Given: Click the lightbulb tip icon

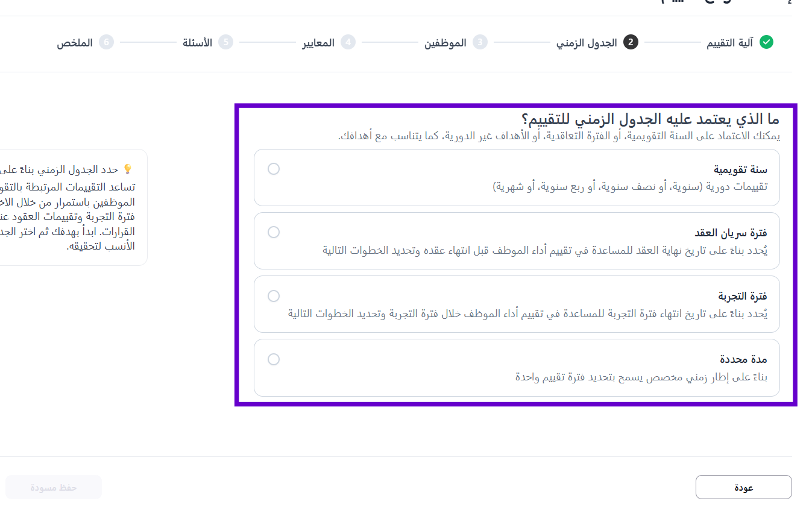Looking at the screenshot, I should click(x=127, y=169).
